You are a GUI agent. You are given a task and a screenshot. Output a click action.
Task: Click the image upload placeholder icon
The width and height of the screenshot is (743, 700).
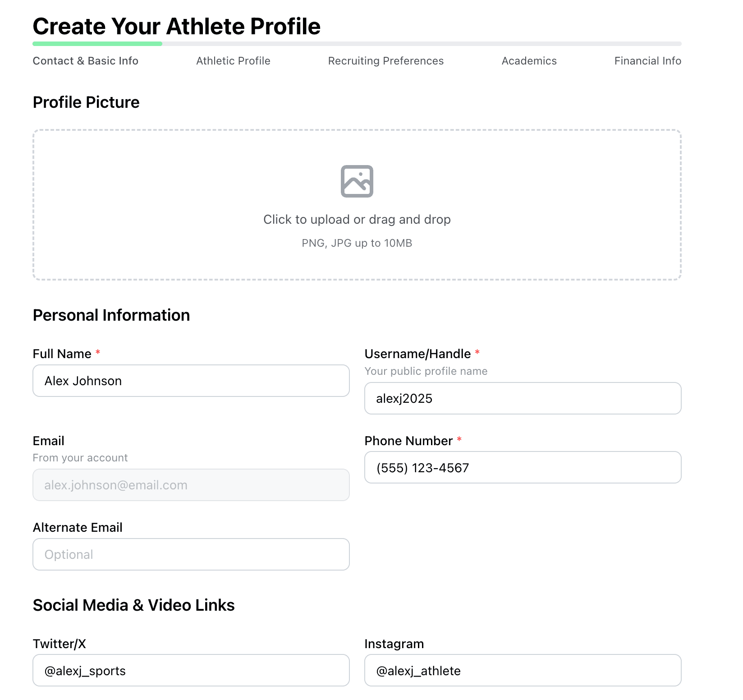point(357,181)
